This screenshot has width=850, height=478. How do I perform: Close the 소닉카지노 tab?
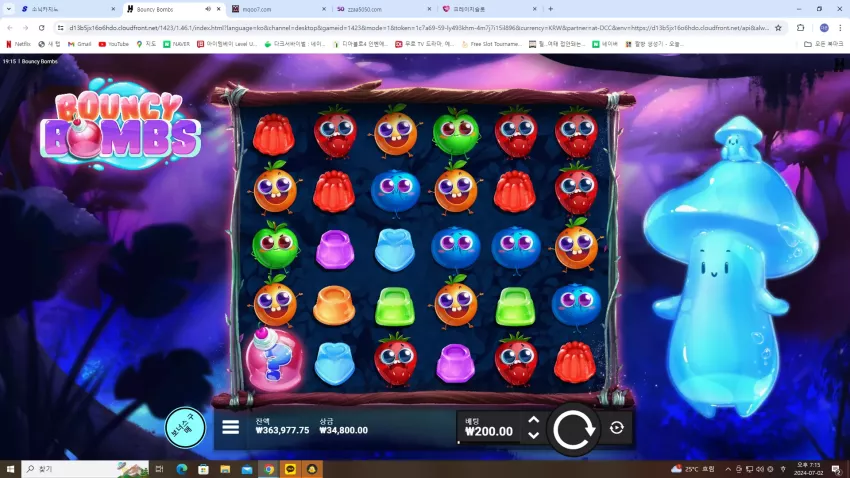[x=113, y=9]
